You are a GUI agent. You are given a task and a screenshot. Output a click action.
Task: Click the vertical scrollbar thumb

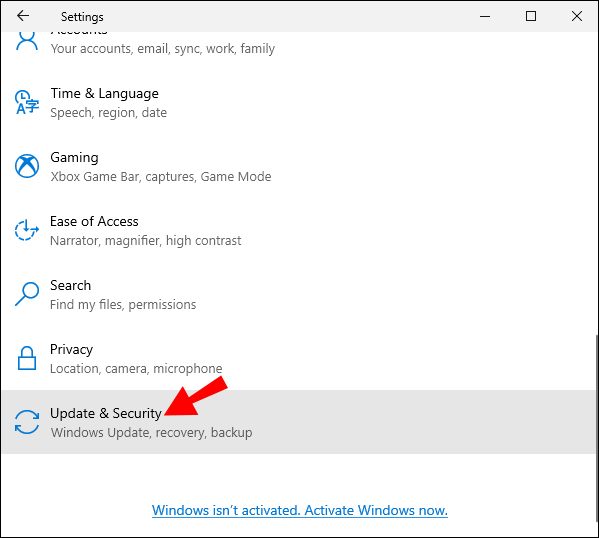[597, 428]
